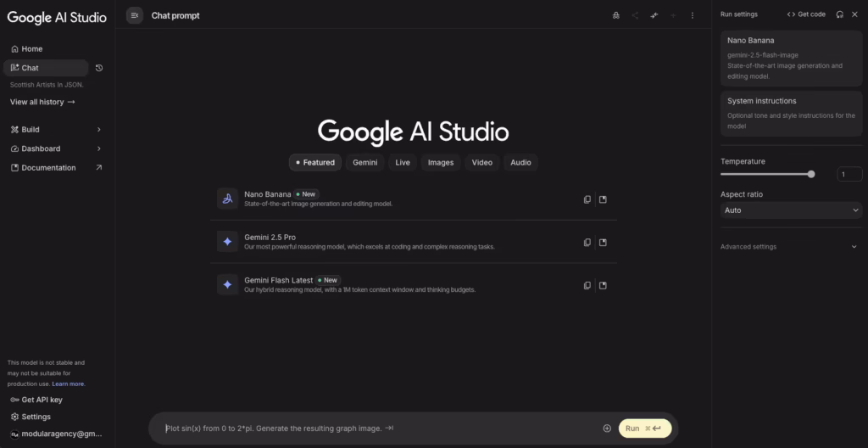Select the Gemini tab
This screenshot has width=868, height=448.
(365, 162)
